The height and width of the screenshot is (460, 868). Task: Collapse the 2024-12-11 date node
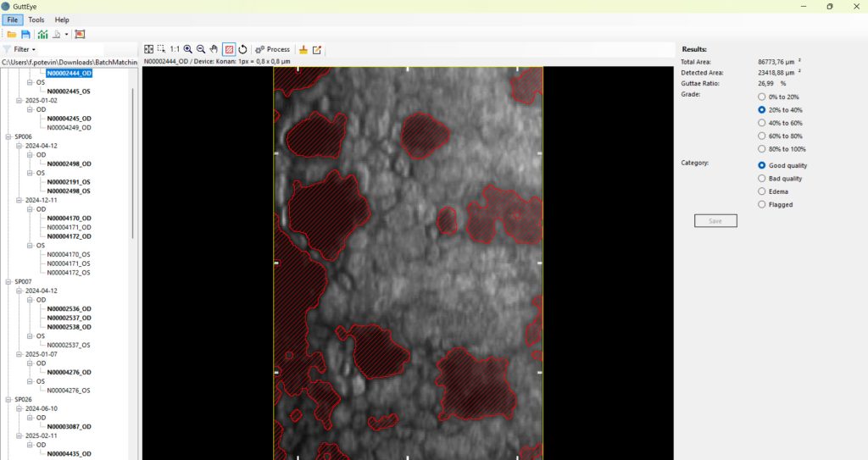(19, 200)
